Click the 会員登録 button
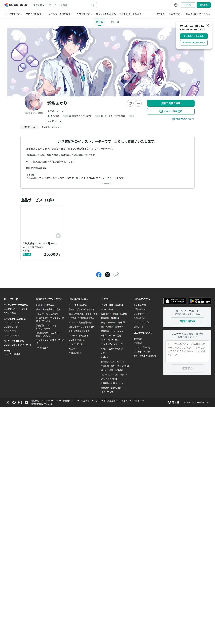215x644 pixels. point(203,5)
